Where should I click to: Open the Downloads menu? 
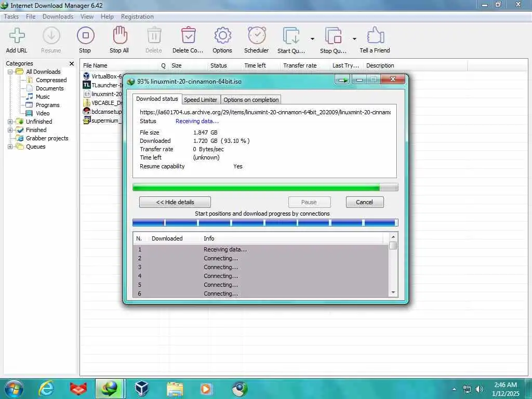pyautogui.click(x=58, y=17)
